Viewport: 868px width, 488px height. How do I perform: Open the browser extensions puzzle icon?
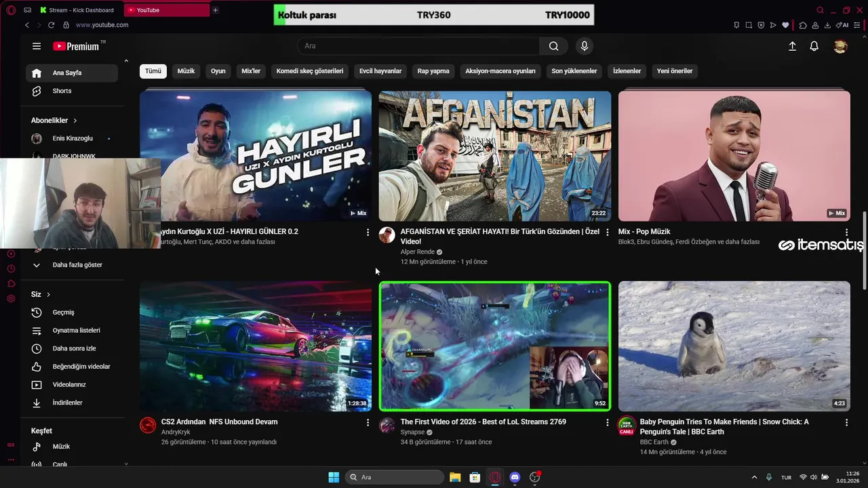pos(803,25)
